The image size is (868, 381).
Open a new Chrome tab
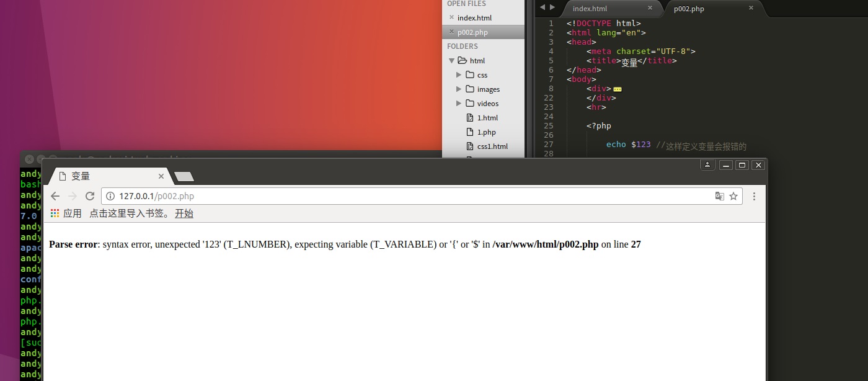(x=184, y=177)
